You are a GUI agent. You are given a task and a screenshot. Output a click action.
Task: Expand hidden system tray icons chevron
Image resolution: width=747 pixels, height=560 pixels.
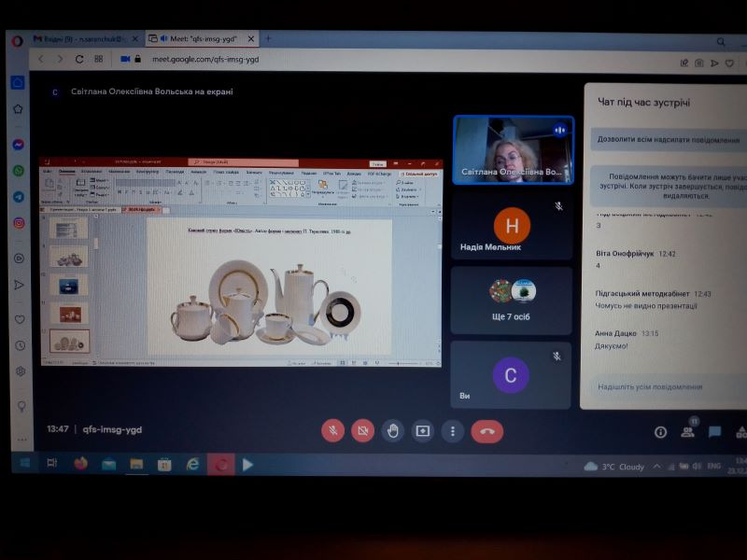tap(657, 466)
